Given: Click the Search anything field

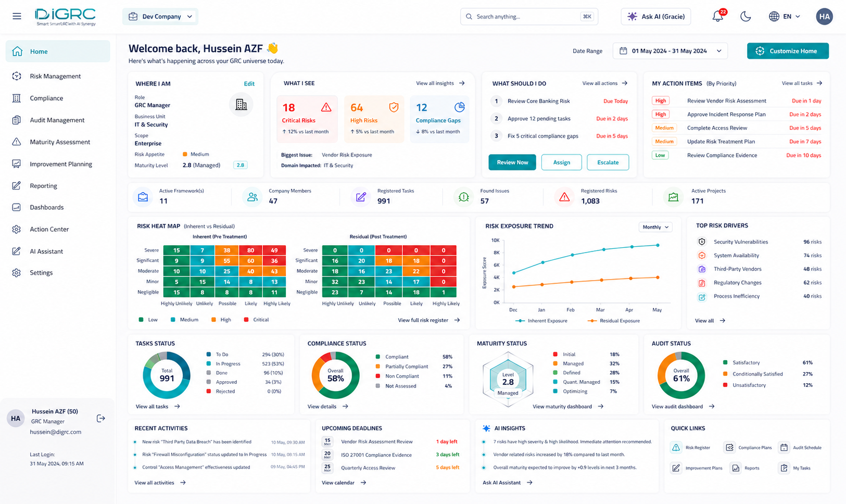Looking at the screenshot, I should click(x=529, y=17).
